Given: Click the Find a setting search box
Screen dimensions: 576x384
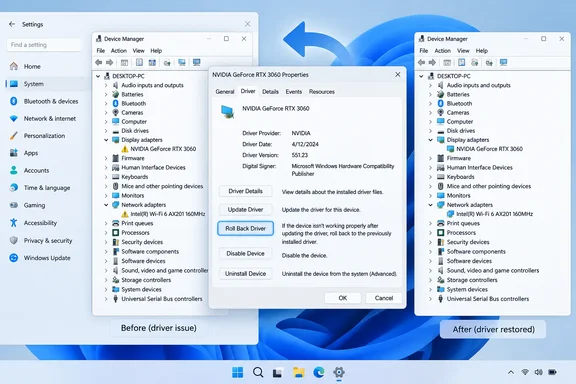Looking at the screenshot, I should [44, 45].
